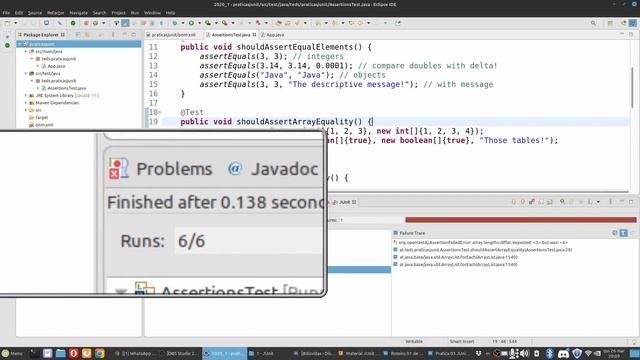Screen dimensions: 640x360
Task: Open the Open Perspective icon
Action: [610, 23]
